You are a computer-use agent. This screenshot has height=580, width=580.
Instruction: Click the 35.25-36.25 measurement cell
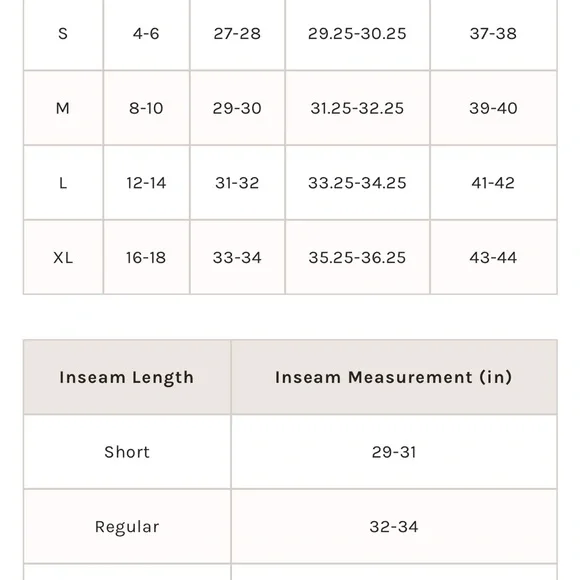358,258
